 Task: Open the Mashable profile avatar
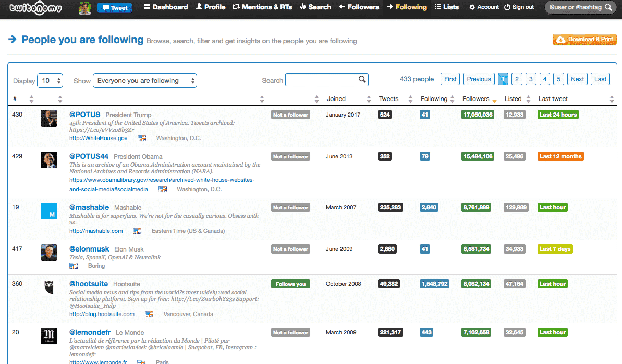pos(49,211)
